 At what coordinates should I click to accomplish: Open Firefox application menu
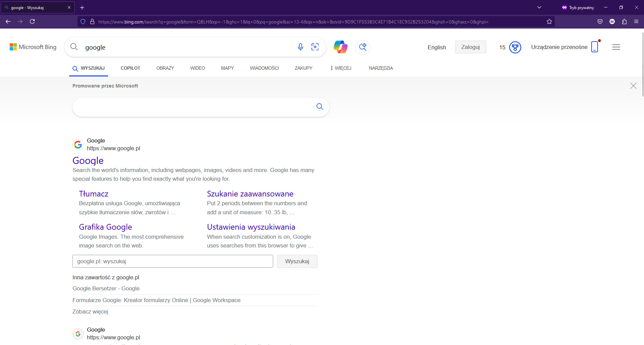pyautogui.click(x=636, y=21)
